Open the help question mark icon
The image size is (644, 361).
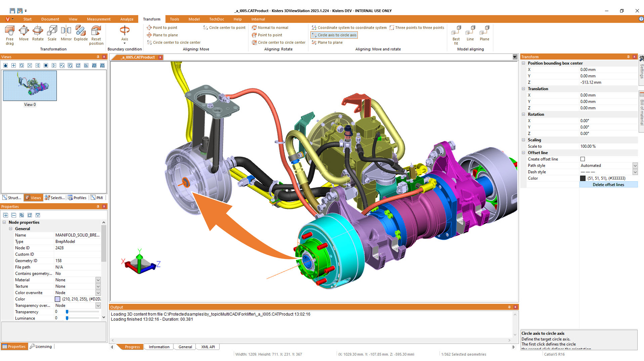pos(641,19)
